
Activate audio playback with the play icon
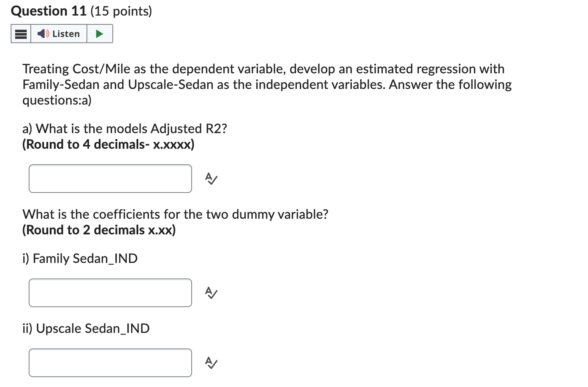click(x=100, y=34)
